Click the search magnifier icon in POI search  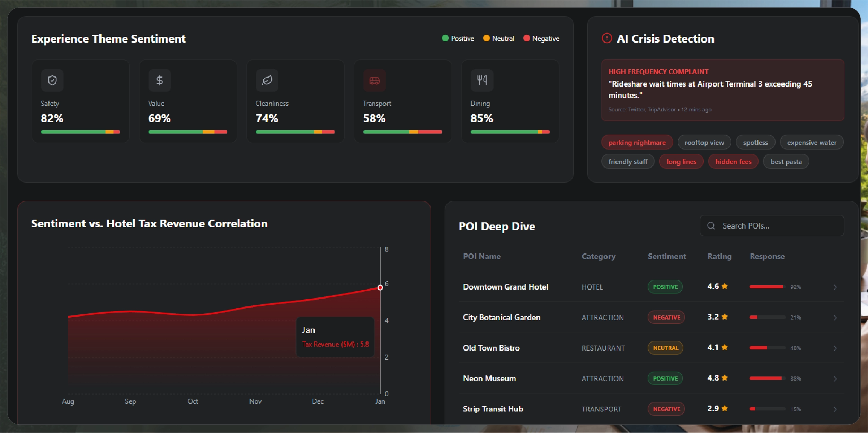pyautogui.click(x=711, y=226)
